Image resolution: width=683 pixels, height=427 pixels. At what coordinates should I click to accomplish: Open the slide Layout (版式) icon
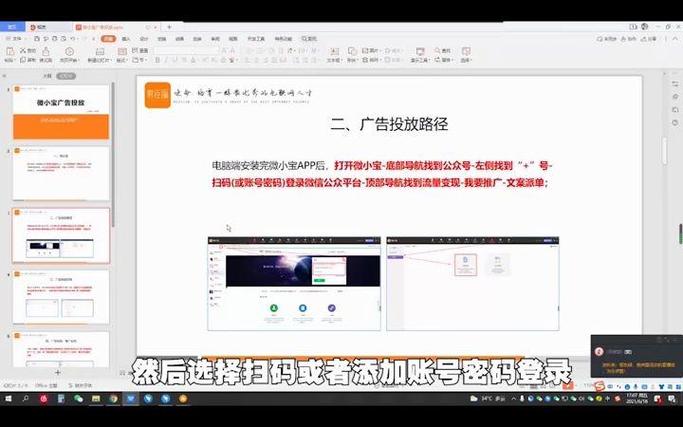coord(122,51)
